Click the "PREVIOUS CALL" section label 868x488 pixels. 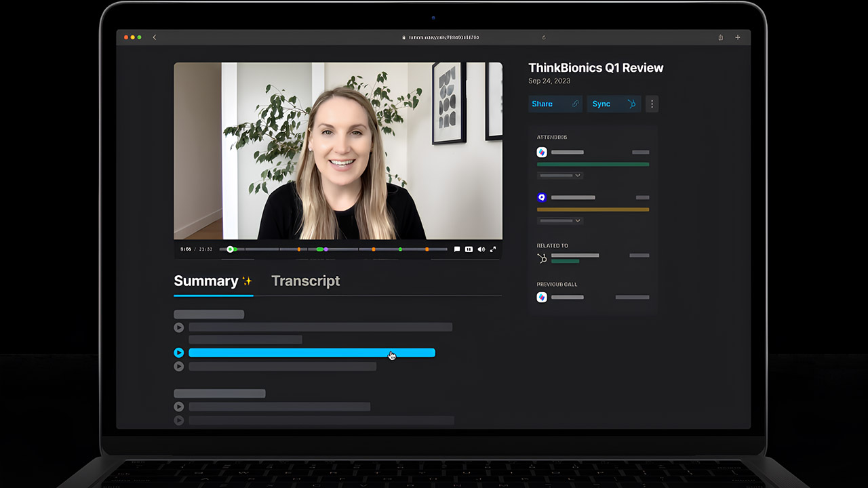[557, 285]
